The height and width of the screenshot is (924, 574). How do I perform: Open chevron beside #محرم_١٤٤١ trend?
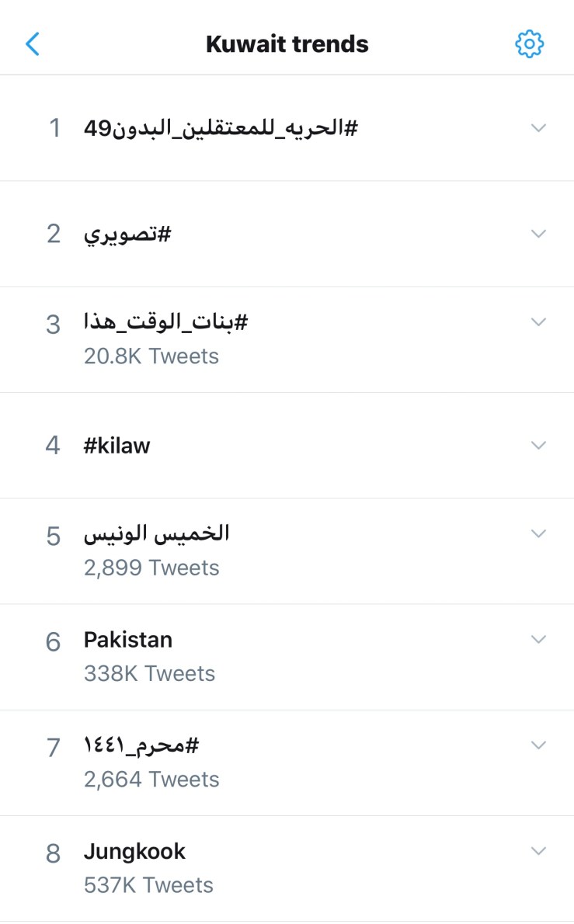(x=538, y=745)
